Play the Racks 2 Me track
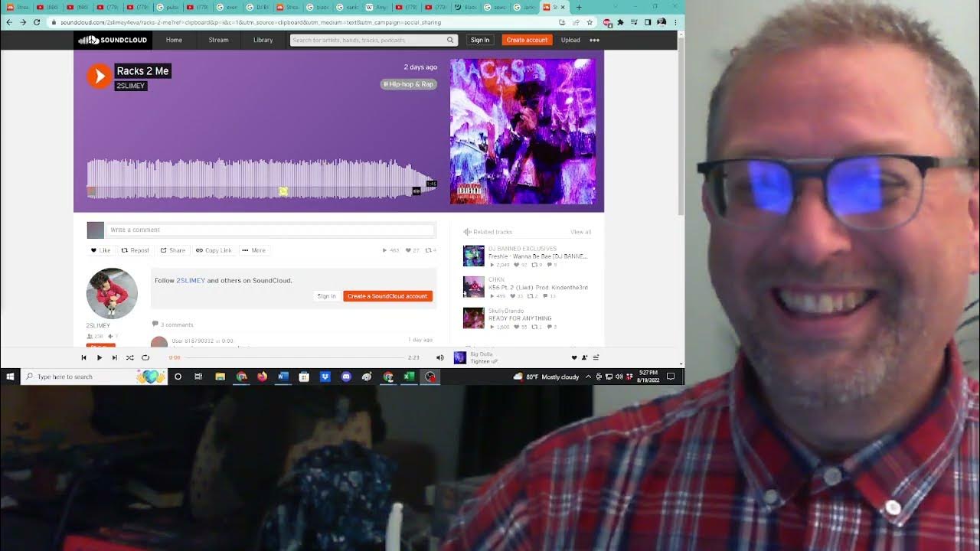This screenshot has width=980, height=551. (x=99, y=77)
